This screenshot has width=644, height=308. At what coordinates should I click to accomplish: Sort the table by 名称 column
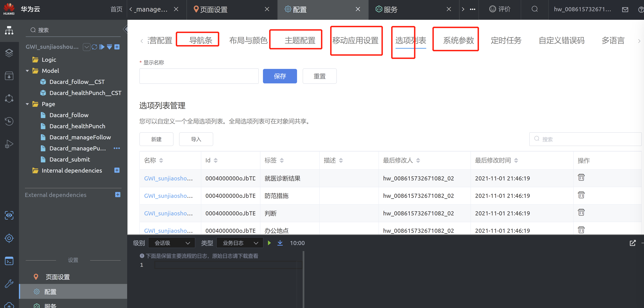pyautogui.click(x=161, y=160)
